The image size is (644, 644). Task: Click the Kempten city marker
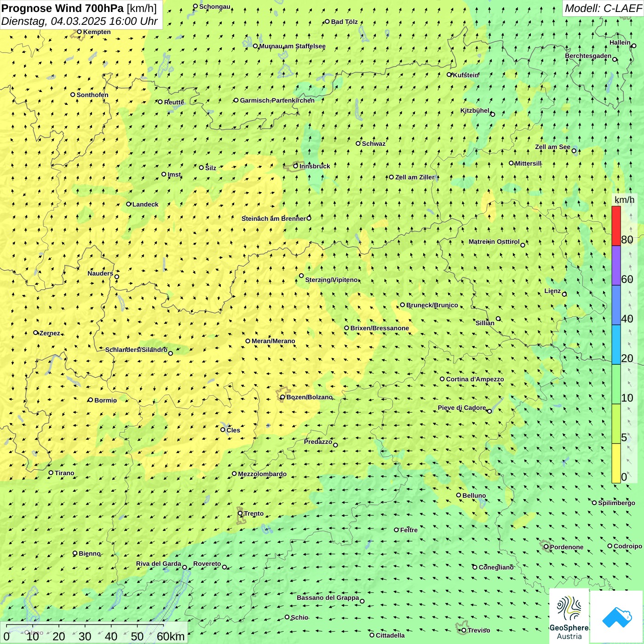click(79, 32)
